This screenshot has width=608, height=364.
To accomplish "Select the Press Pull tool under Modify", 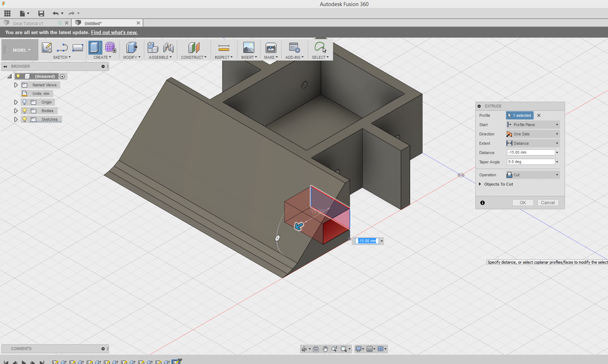I will tap(132, 47).
